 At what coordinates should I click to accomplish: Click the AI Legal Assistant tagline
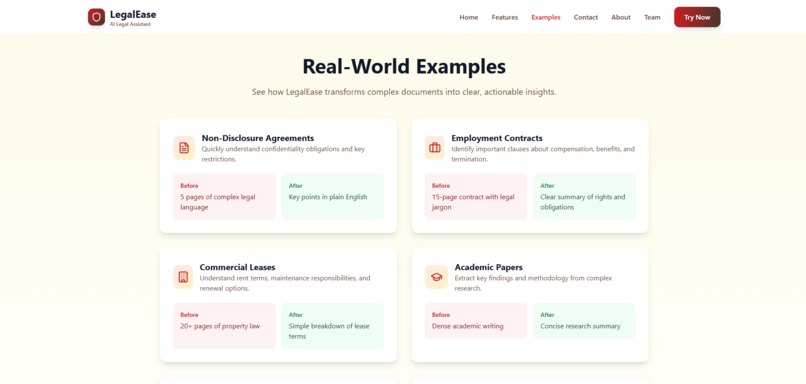(130, 24)
